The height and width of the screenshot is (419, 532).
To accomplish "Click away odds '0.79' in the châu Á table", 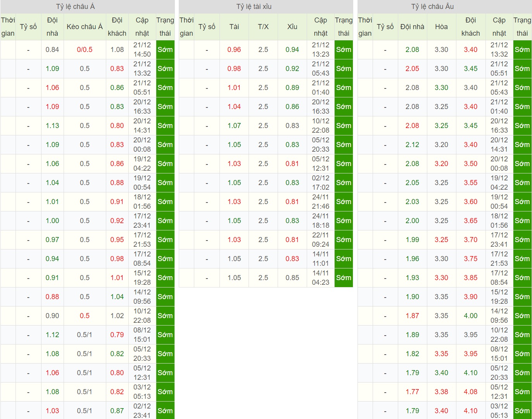I will tap(117, 335).
